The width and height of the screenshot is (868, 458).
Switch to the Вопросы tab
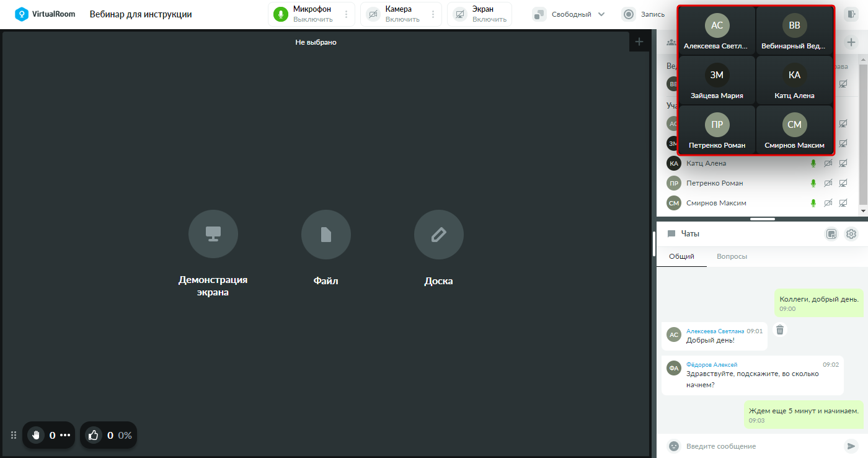732,256
